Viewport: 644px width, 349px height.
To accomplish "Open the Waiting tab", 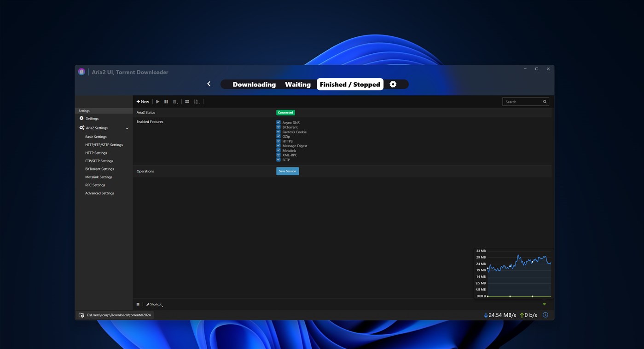I will (297, 84).
